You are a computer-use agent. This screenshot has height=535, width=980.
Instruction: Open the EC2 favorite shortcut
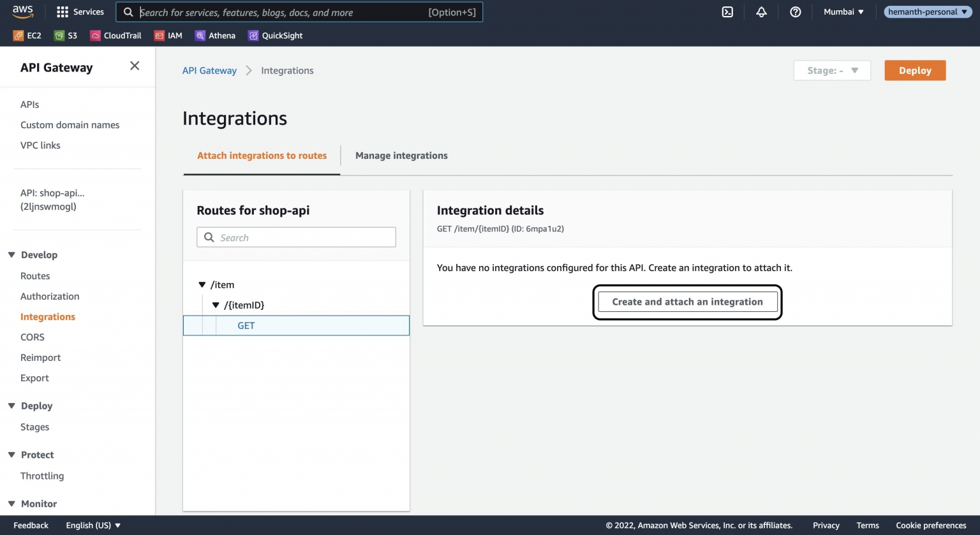click(26, 35)
